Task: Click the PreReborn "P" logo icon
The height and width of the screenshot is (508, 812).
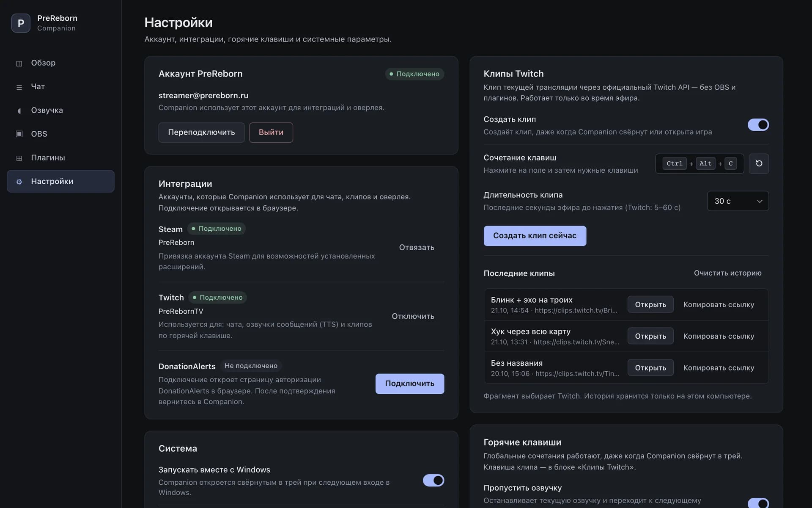Action: pos(21,23)
